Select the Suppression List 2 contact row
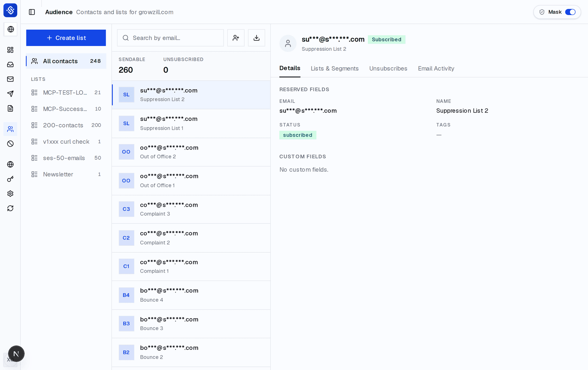This screenshot has height=370, width=588. (x=191, y=95)
